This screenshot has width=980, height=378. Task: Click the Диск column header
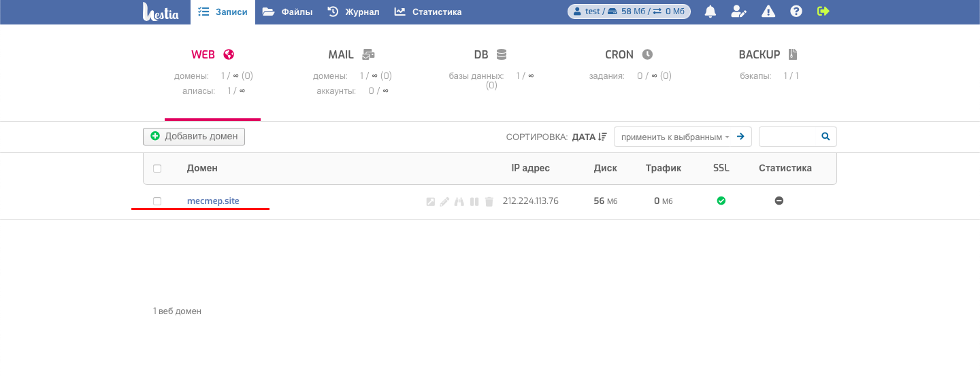(605, 168)
